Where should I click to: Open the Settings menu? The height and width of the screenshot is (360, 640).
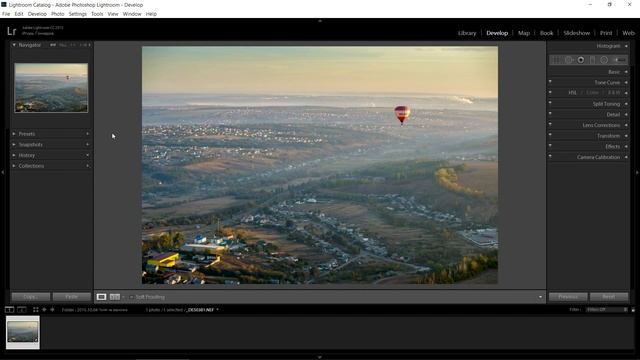(x=78, y=14)
